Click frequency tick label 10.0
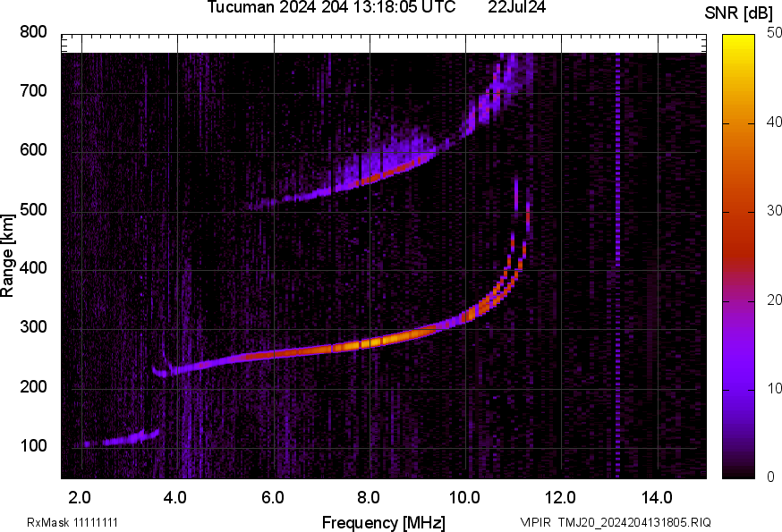The height and width of the screenshot is (532, 782). (464, 498)
